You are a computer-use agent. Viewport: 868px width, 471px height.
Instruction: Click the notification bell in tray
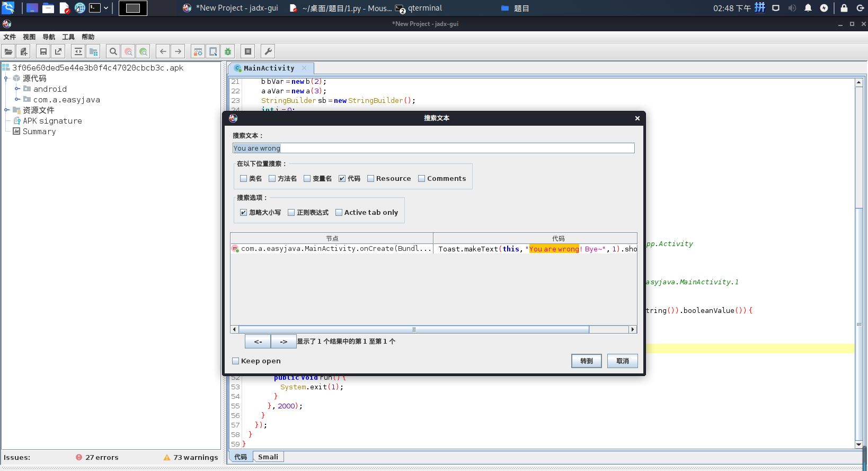pos(808,8)
